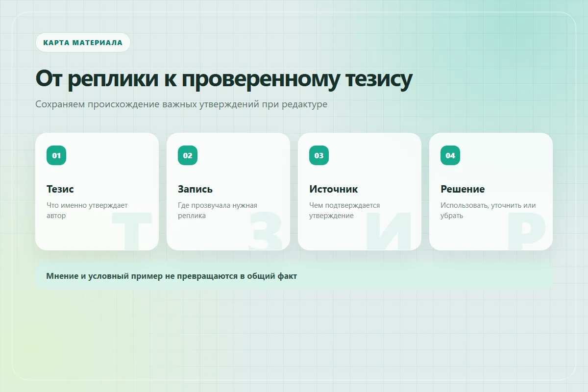Screen dimensions: 588x392
Task: Click the 04 number badge
Action: pos(450,155)
